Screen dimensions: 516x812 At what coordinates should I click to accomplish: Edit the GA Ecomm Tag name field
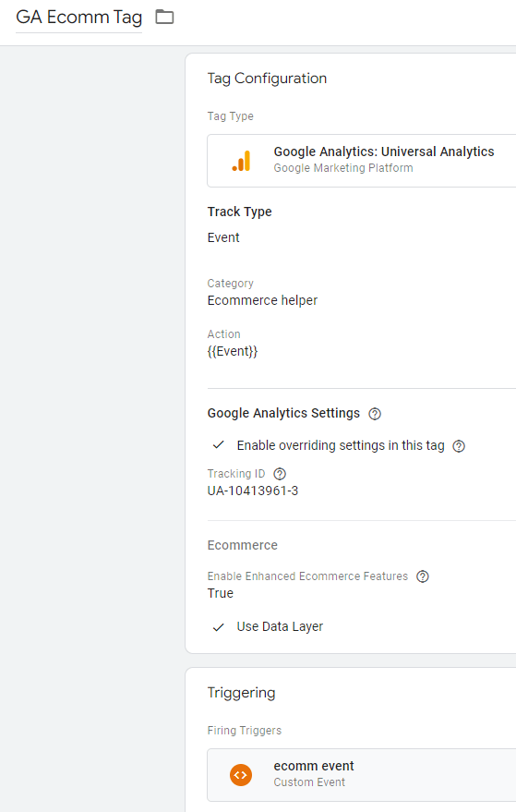tap(78, 18)
